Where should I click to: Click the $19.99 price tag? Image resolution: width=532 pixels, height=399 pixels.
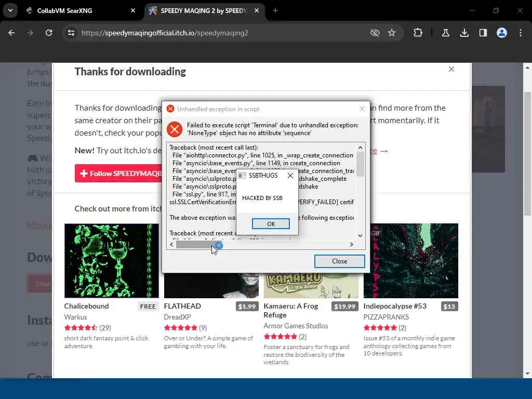click(345, 307)
